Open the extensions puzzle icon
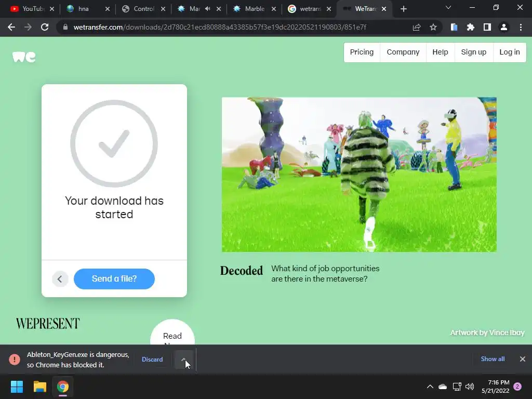 (x=470, y=27)
